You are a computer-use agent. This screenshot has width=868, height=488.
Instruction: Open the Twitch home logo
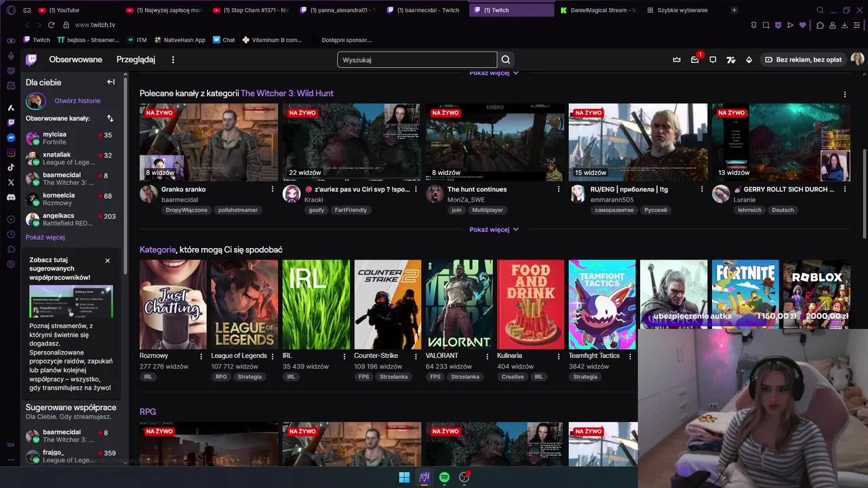tap(31, 60)
